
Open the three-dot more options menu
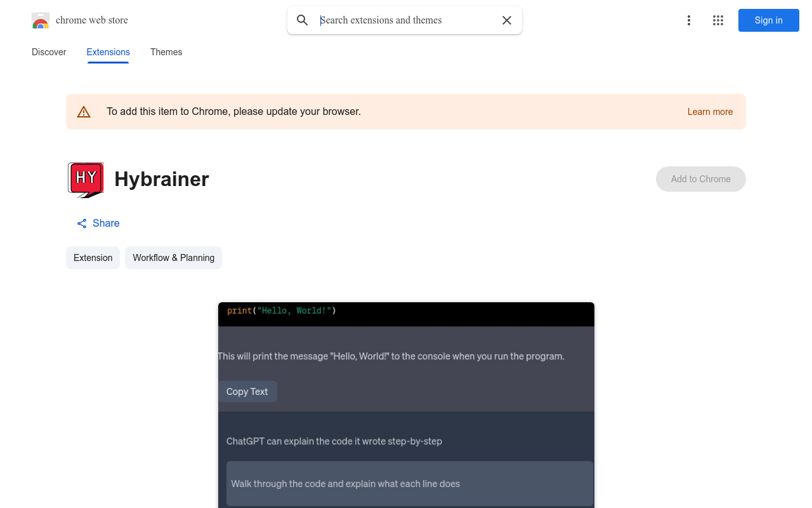688,20
